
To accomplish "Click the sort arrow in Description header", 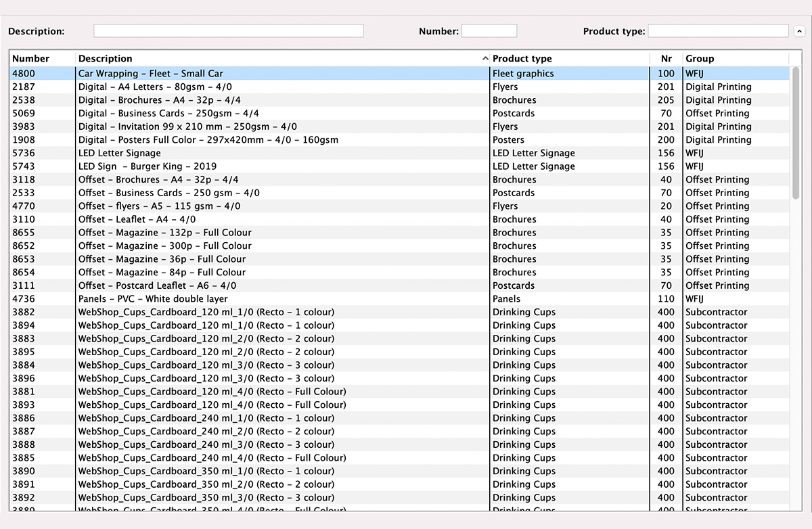I will [x=485, y=59].
